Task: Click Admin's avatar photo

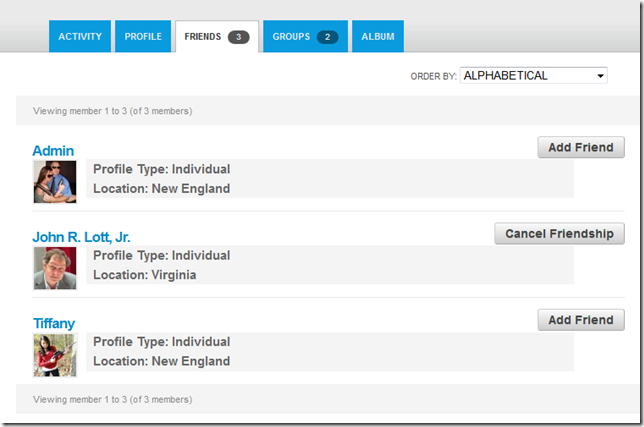Action: (55, 182)
